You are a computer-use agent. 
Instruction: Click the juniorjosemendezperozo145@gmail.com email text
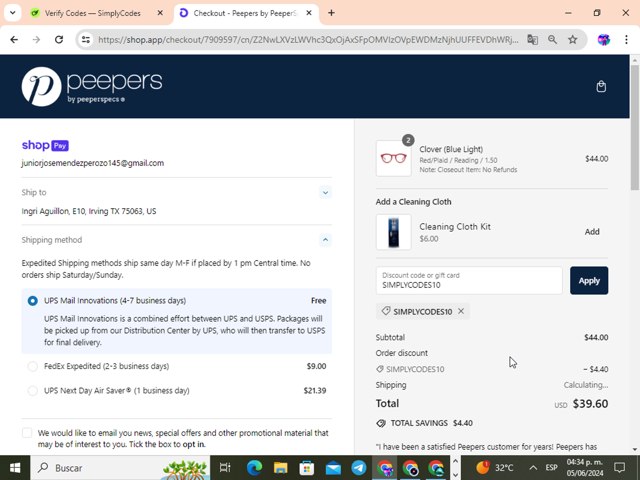(93, 163)
